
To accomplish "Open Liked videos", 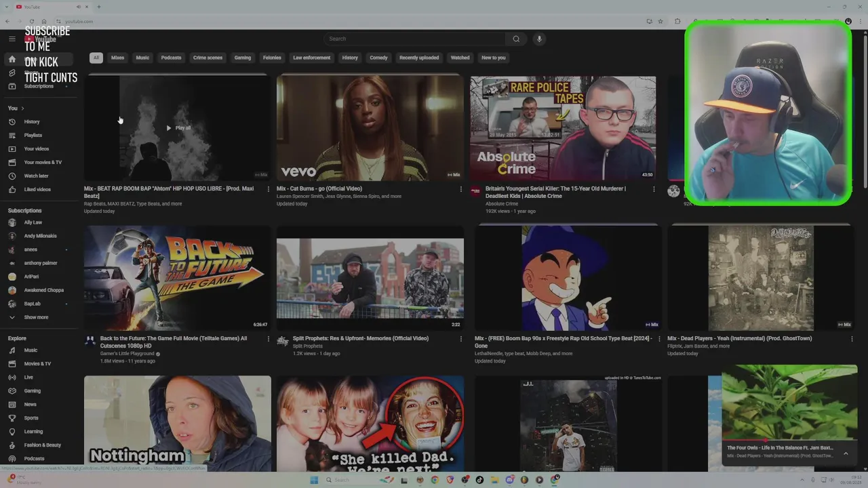I will [40, 190].
